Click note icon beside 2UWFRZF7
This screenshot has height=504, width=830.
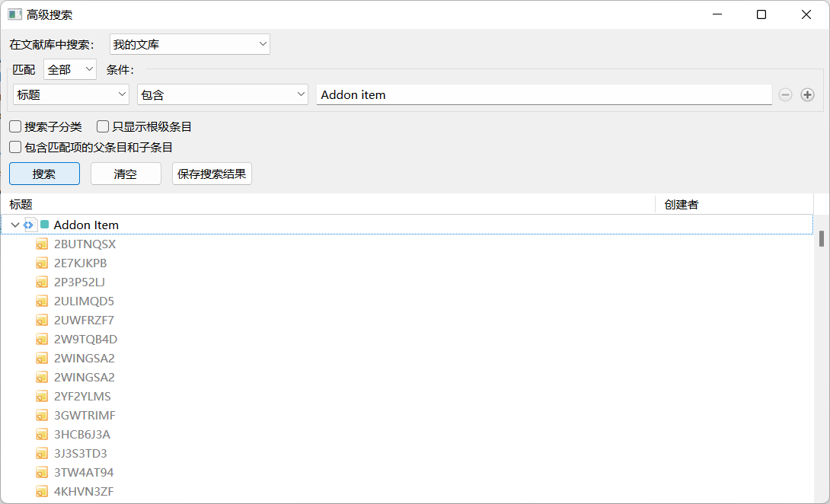tap(42, 321)
